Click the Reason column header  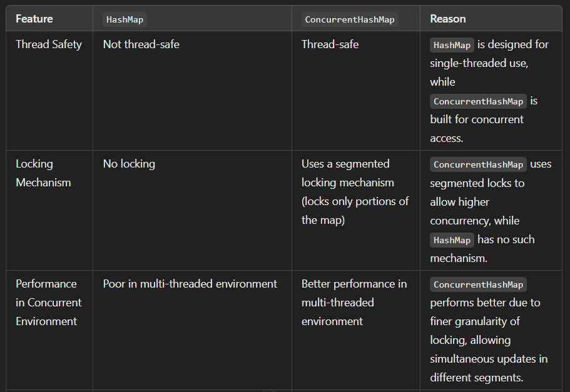tap(447, 19)
